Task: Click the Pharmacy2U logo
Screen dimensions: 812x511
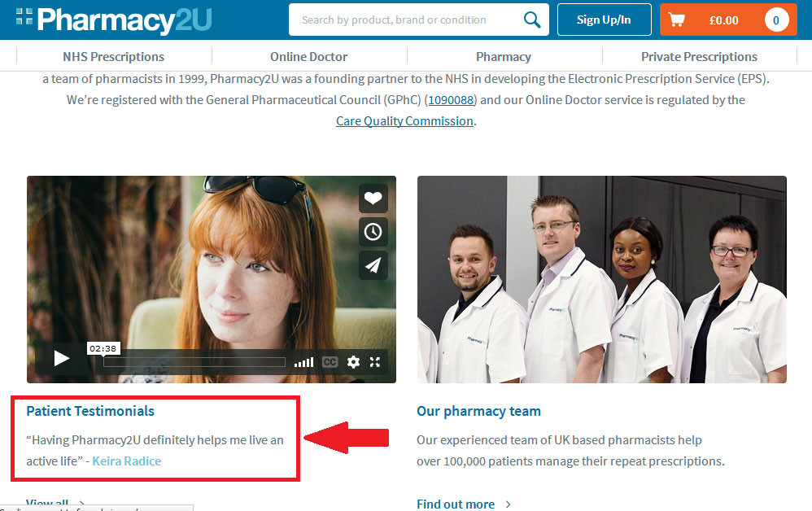Action: (113, 20)
